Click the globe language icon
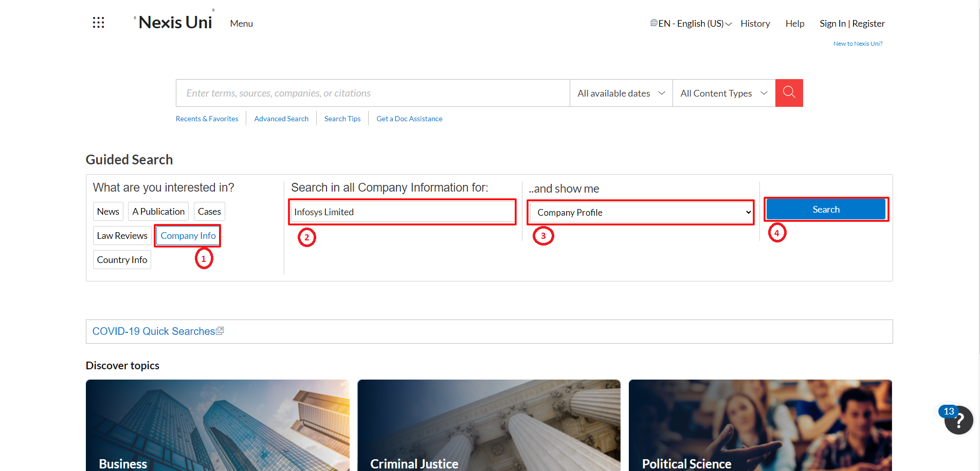The image size is (980, 471). (654, 23)
